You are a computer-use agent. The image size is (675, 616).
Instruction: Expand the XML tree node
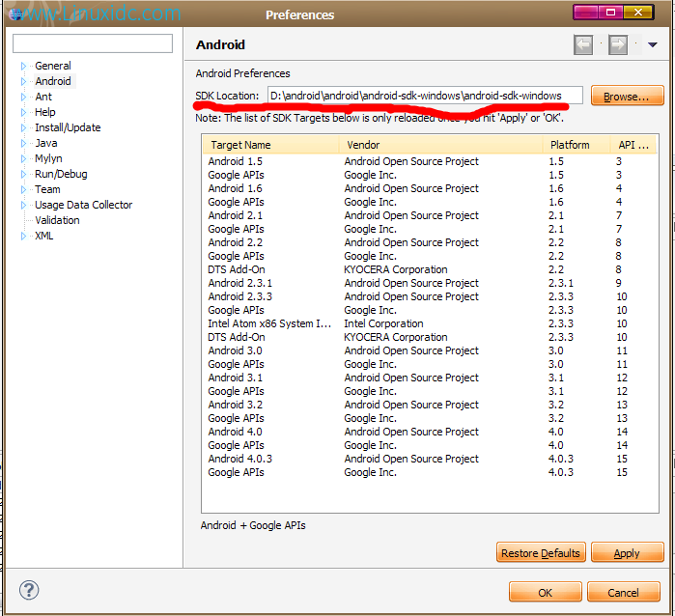23,236
